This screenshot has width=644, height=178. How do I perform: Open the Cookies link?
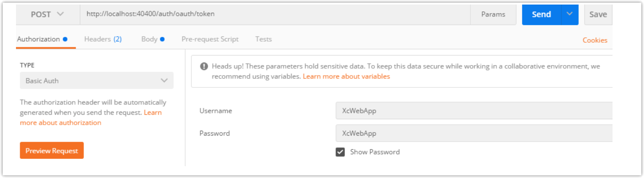coord(595,40)
